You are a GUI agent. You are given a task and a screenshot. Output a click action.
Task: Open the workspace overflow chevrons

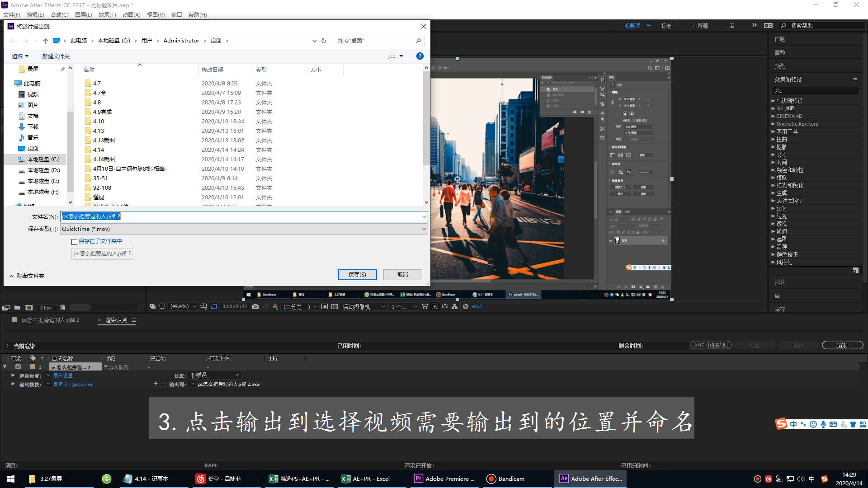(x=754, y=25)
